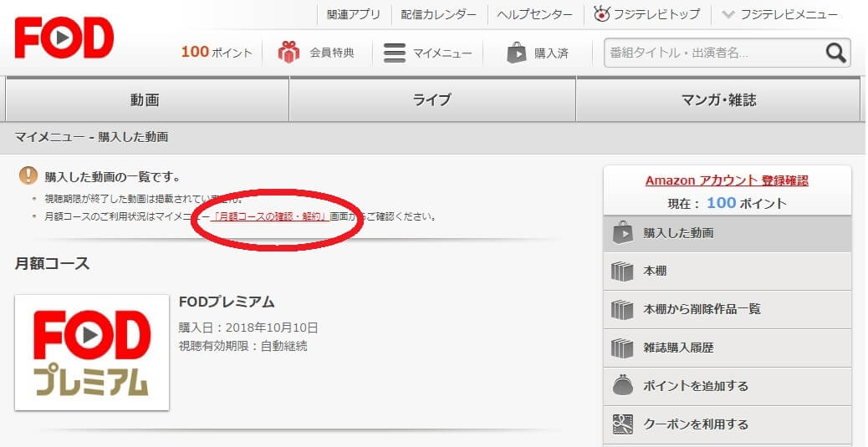868x447 pixels.
Task: Switch to the ライブ tab
Action: pos(432,99)
